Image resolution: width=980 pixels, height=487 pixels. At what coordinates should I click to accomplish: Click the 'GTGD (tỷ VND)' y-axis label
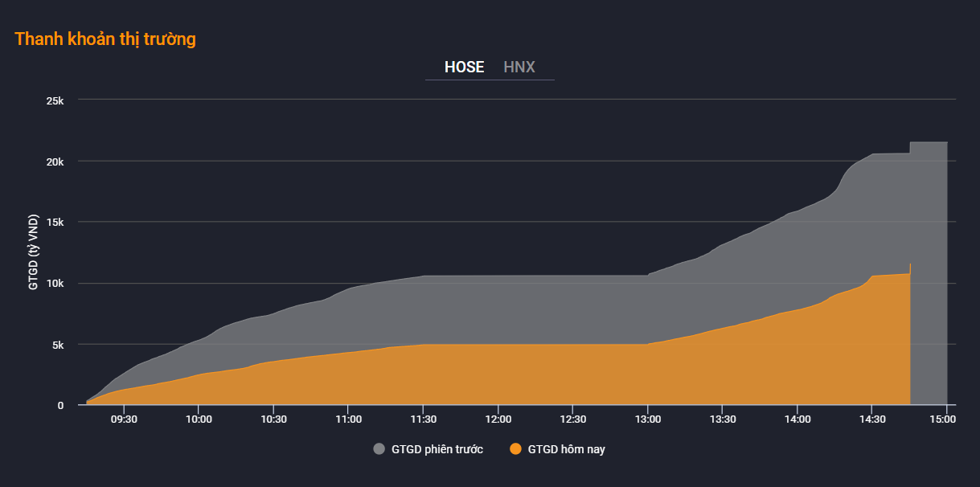(x=34, y=253)
